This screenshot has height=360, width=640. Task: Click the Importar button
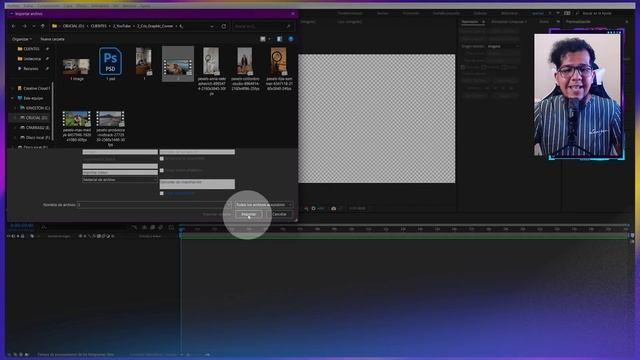click(249, 214)
